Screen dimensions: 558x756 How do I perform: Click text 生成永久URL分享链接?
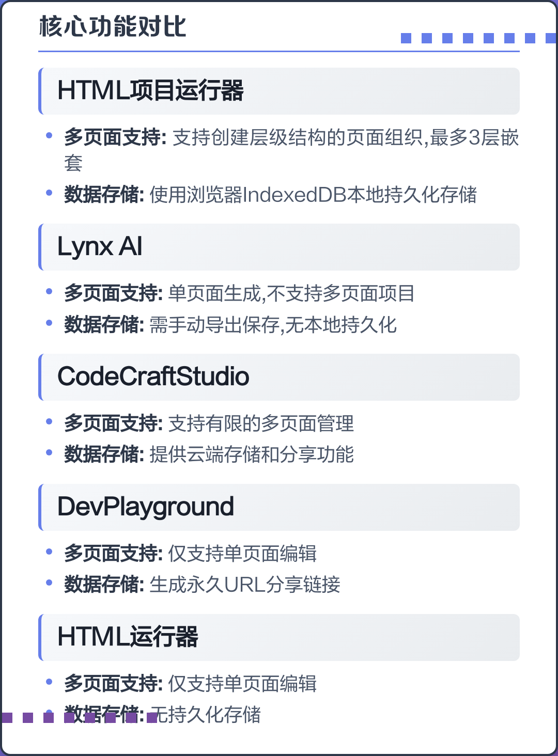pos(245,585)
